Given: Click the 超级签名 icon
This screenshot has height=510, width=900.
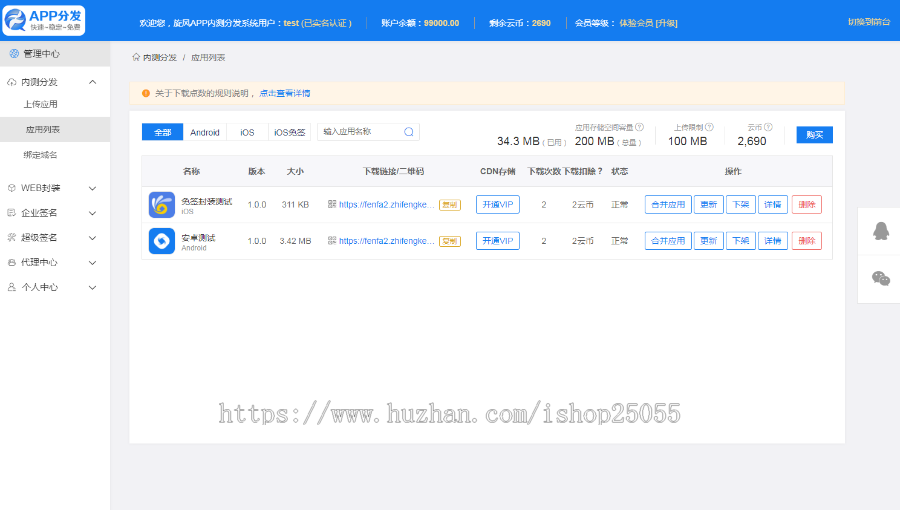Looking at the screenshot, I should point(11,238).
